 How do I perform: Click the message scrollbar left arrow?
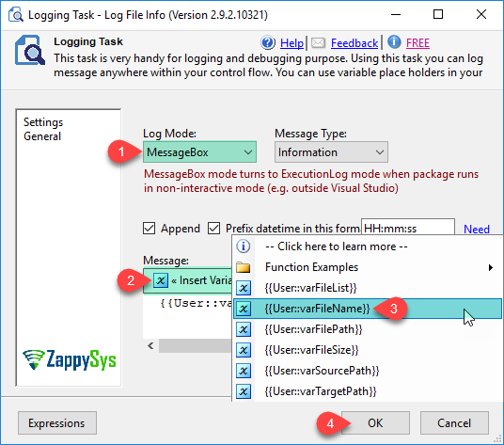point(150,345)
